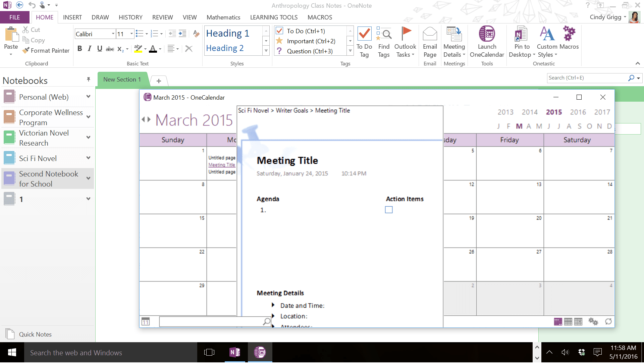
Task: Open the New Section 1 tab
Action: [122, 80]
